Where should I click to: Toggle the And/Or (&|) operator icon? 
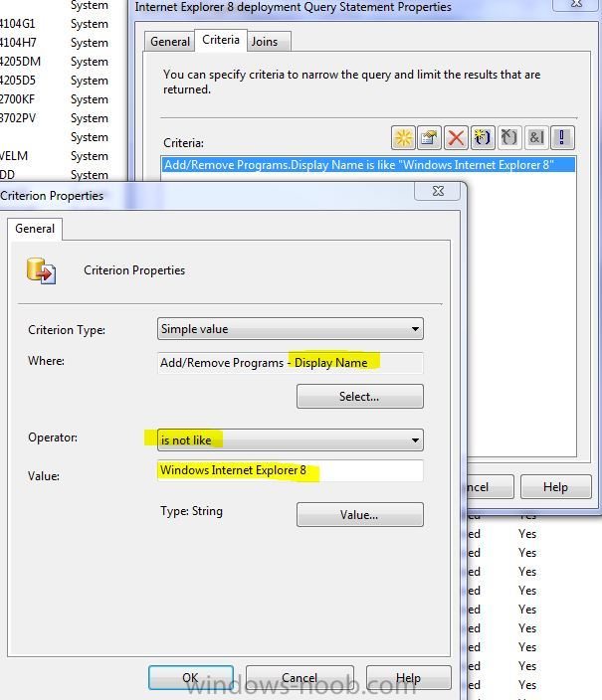pyautogui.click(x=535, y=137)
